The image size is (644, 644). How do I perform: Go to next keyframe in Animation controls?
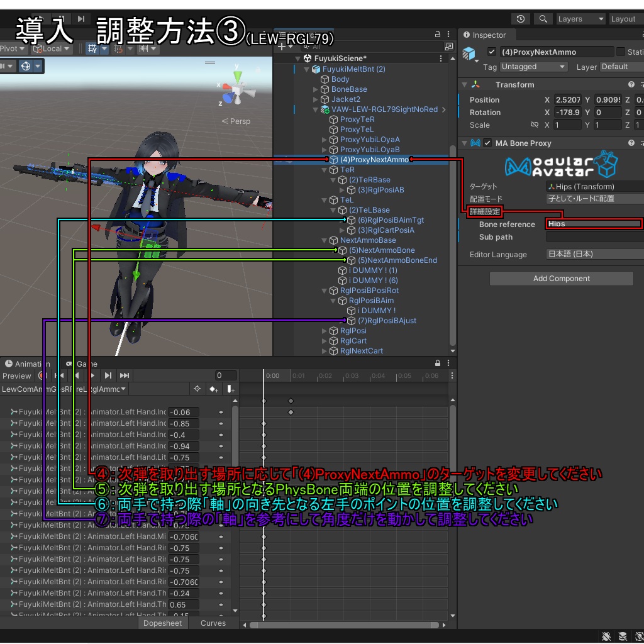[108, 375]
